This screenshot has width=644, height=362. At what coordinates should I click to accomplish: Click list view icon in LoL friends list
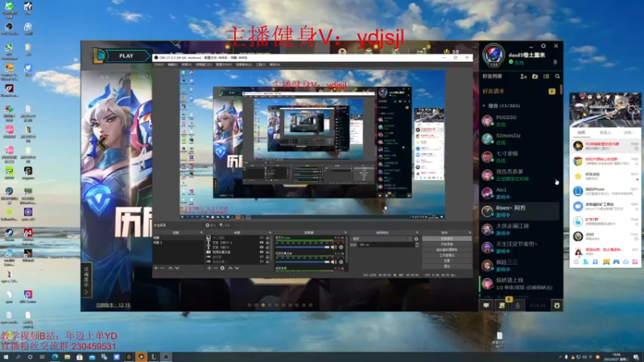pyautogui.click(x=547, y=76)
